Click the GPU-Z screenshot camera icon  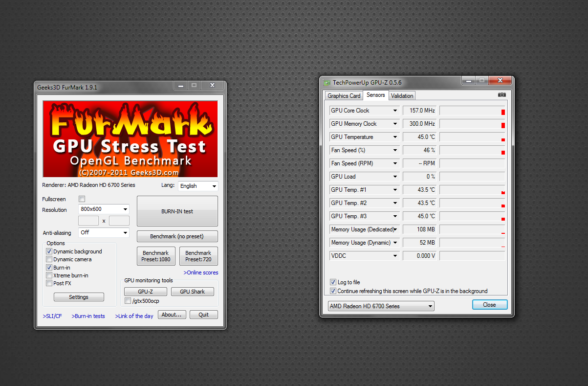(x=501, y=95)
